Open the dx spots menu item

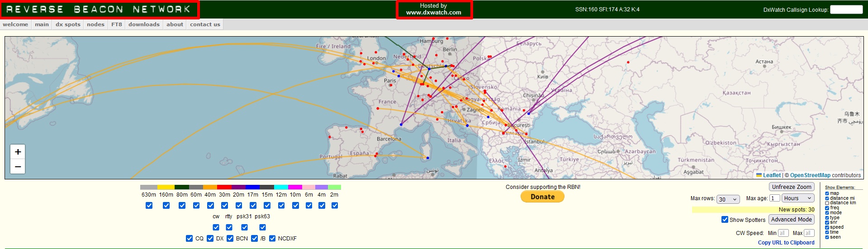click(68, 24)
